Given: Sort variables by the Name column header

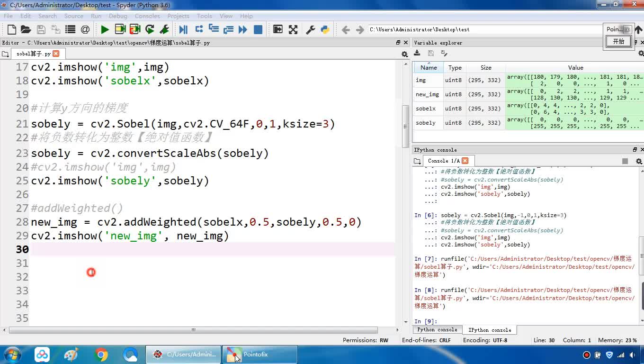Looking at the screenshot, I should coord(429,68).
